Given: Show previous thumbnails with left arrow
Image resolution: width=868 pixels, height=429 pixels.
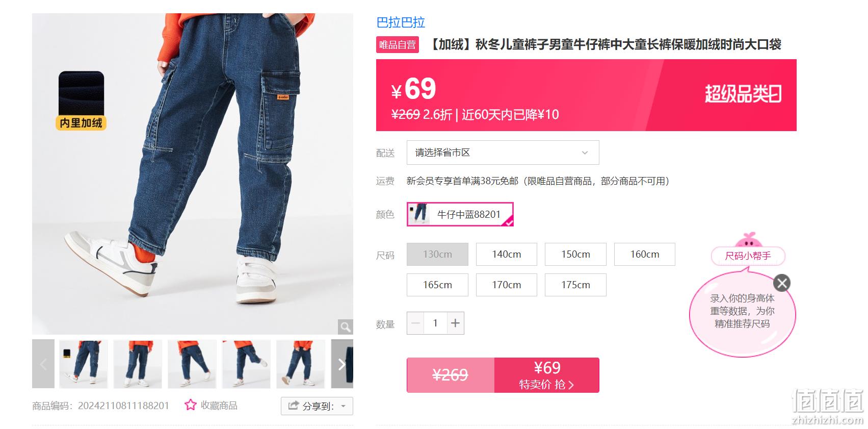Looking at the screenshot, I should pyautogui.click(x=43, y=364).
